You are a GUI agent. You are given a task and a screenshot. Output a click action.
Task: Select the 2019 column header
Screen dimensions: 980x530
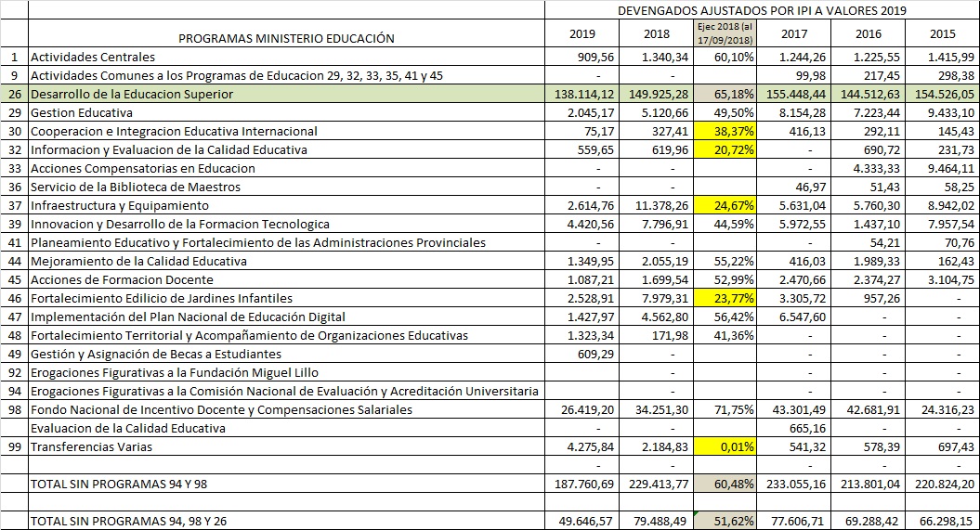point(581,34)
